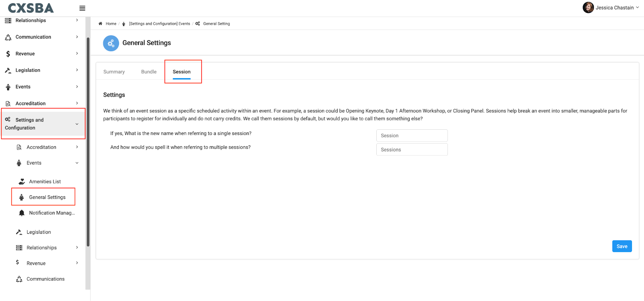
Task: Click the home icon in breadcrumb
Action: [x=101, y=24]
